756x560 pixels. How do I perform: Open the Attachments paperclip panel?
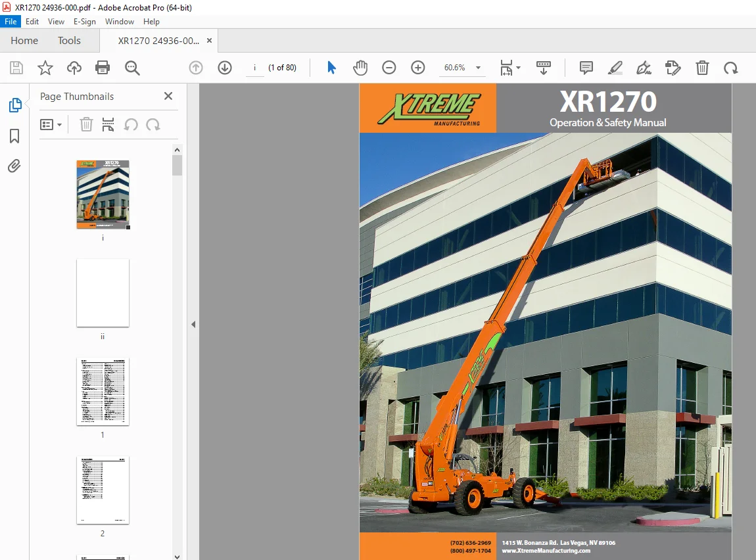point(14,166)
